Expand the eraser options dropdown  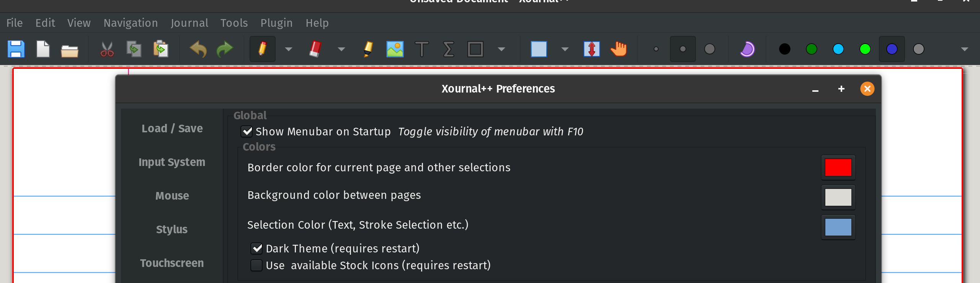(x=341, y=49)
